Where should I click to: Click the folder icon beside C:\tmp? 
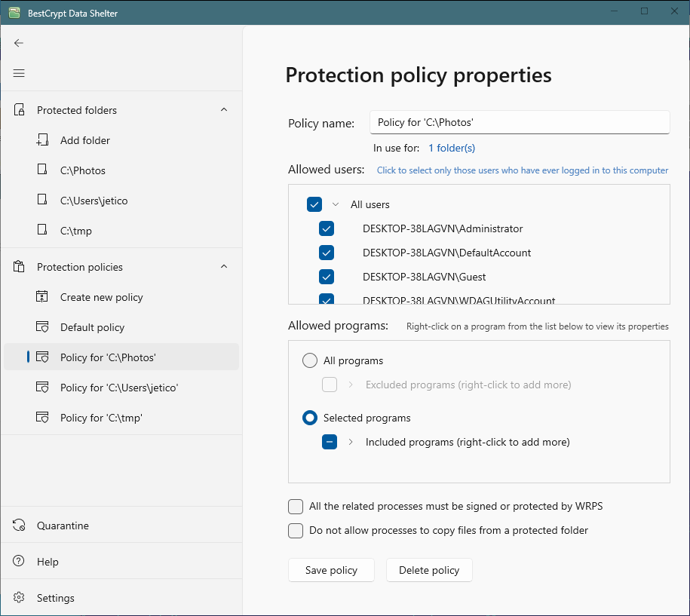click(x=42, y=230)
